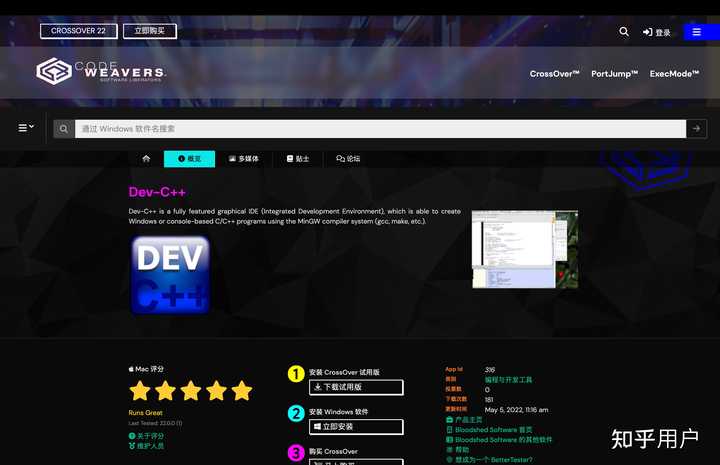Click the Runs Great rating label
This screenshot has width=720, height=465.
146,413
